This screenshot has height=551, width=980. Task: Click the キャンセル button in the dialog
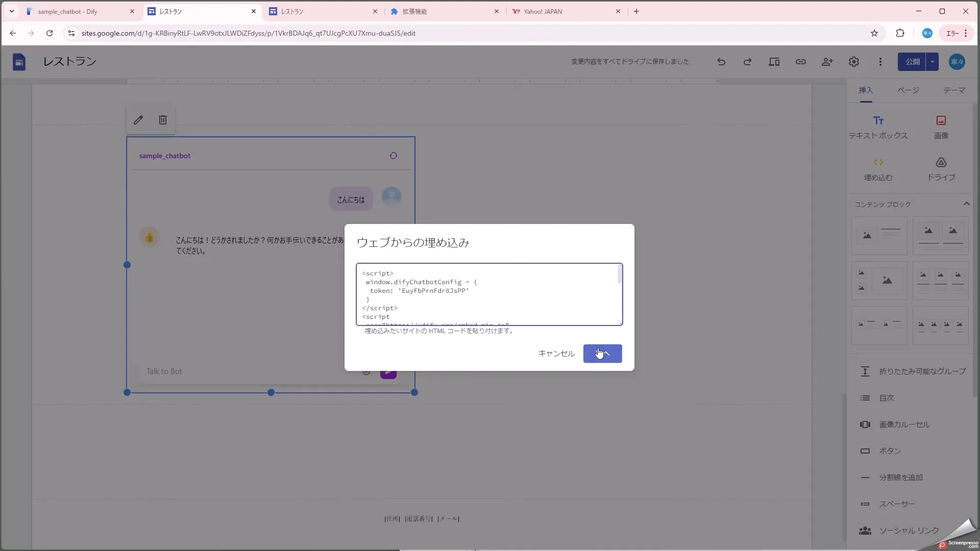coord(556,354)
